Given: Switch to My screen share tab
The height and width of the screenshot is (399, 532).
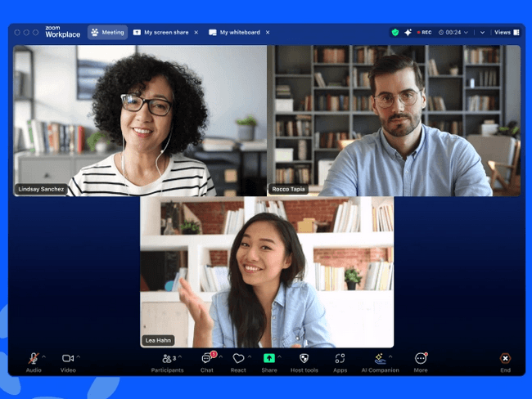Looking at the screenshot, I should click(x=160, y=32).
